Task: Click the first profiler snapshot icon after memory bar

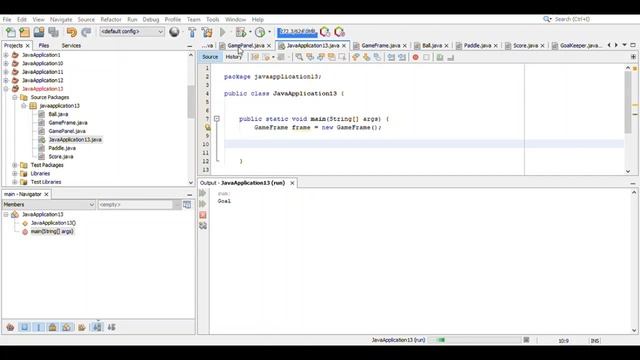Action: pos(325,32)
